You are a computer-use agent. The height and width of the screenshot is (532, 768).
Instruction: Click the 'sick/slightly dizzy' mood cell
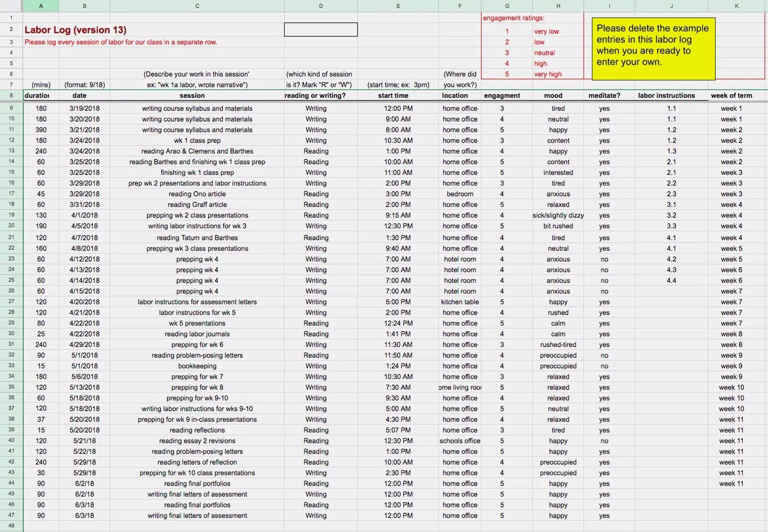tap(558, 215)
